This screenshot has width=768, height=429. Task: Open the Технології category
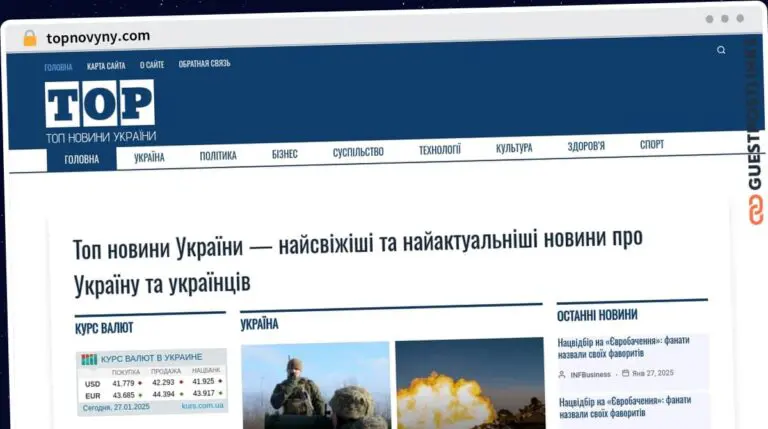439,149
